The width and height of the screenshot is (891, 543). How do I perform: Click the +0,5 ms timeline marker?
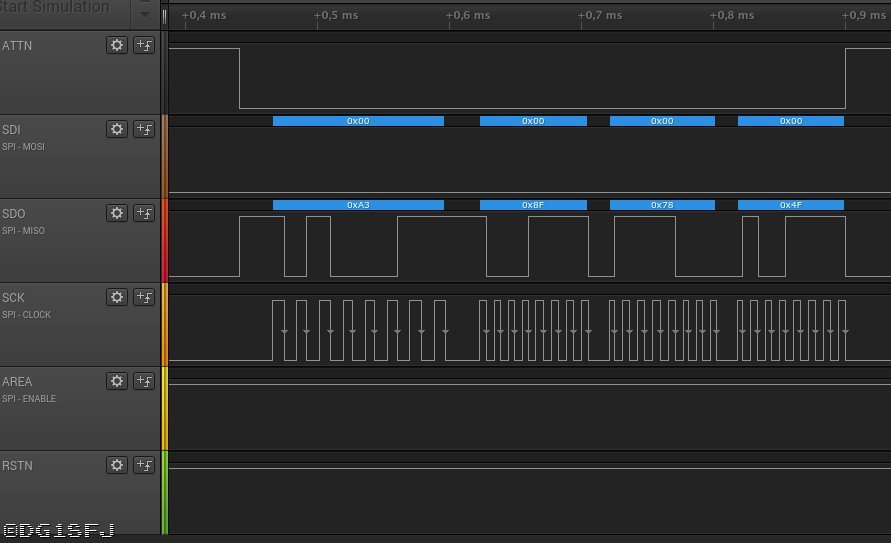click(336, 16)
